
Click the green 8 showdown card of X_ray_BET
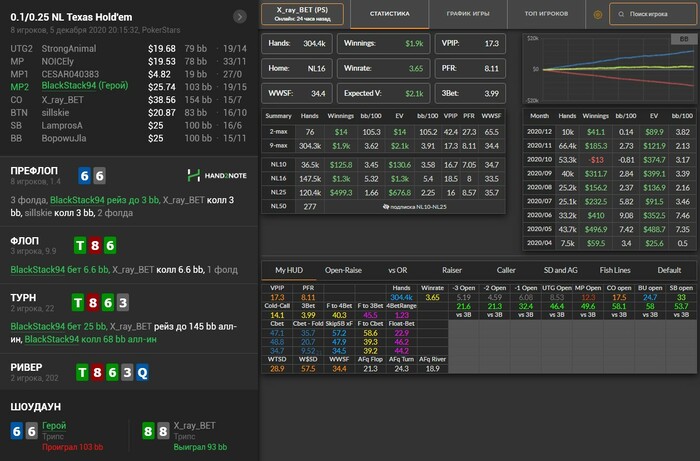(x=148, y=431)
